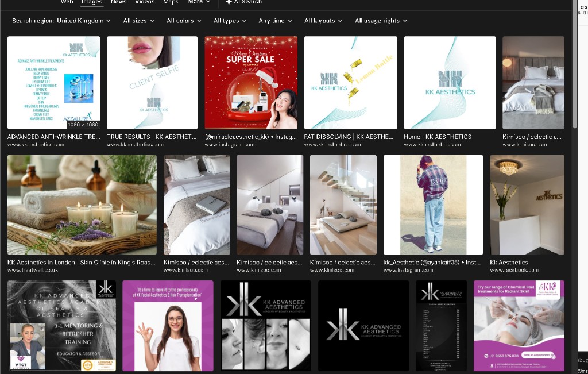
Task: Click kk_Aesthetic (@ayankaif05) Instagram title
Action: (x=432, y=262)
